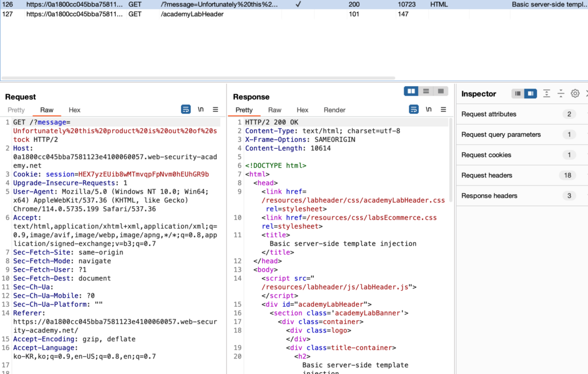Open the Request editor hamburger menu
588x374 pixels.
[x=215, y=110]
